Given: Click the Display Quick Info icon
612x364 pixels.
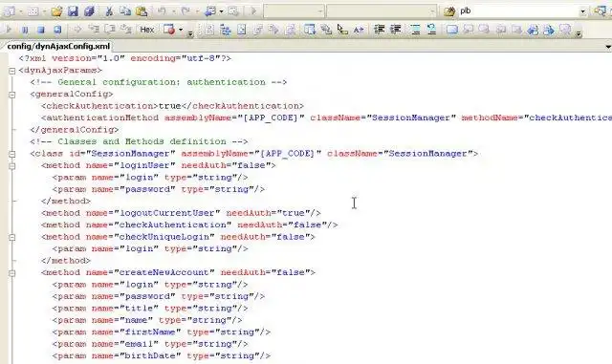Looking at the screenshot, I should pyautogui.click(x=342, y=30).
